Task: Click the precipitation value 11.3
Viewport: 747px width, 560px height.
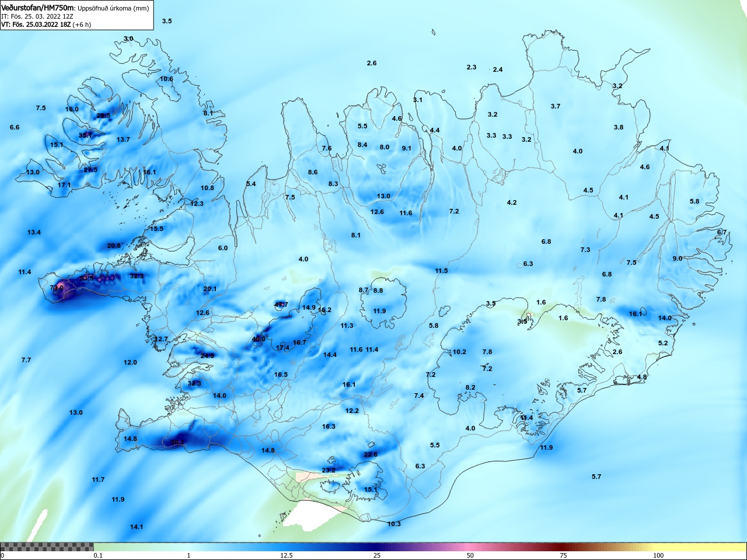Action: point(347,326)
